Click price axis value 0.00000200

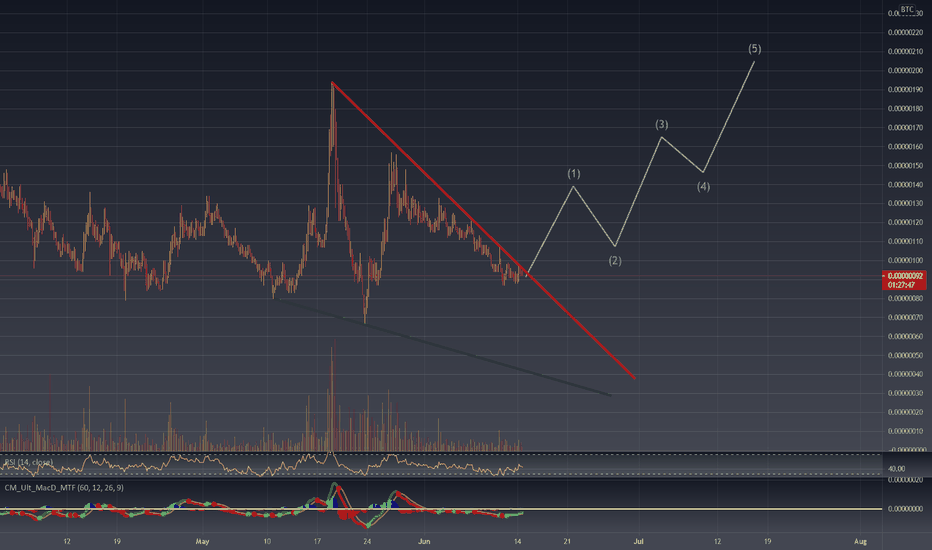point(905,71)
